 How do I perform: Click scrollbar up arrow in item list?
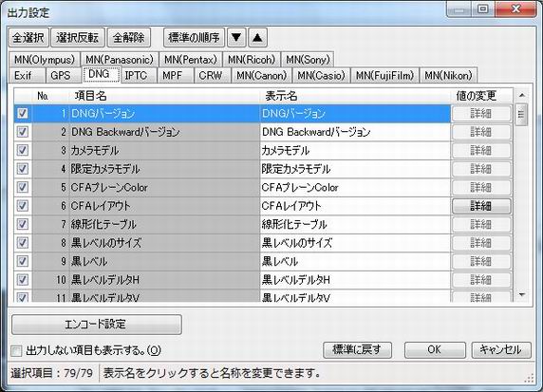point(521,95)
